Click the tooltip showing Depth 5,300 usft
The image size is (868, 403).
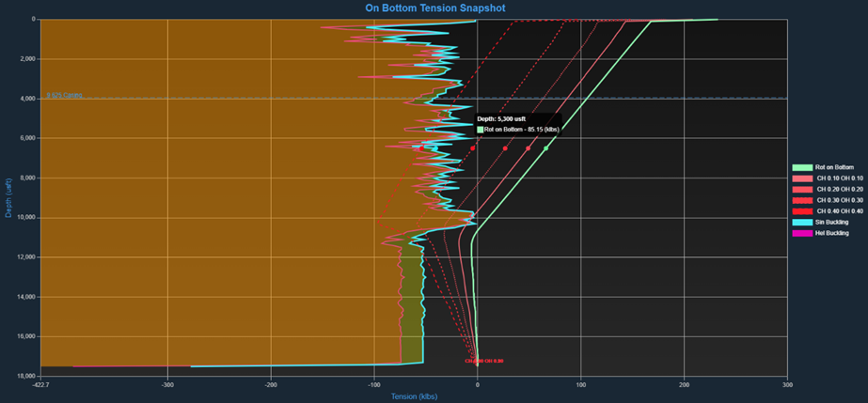[518, 124]
